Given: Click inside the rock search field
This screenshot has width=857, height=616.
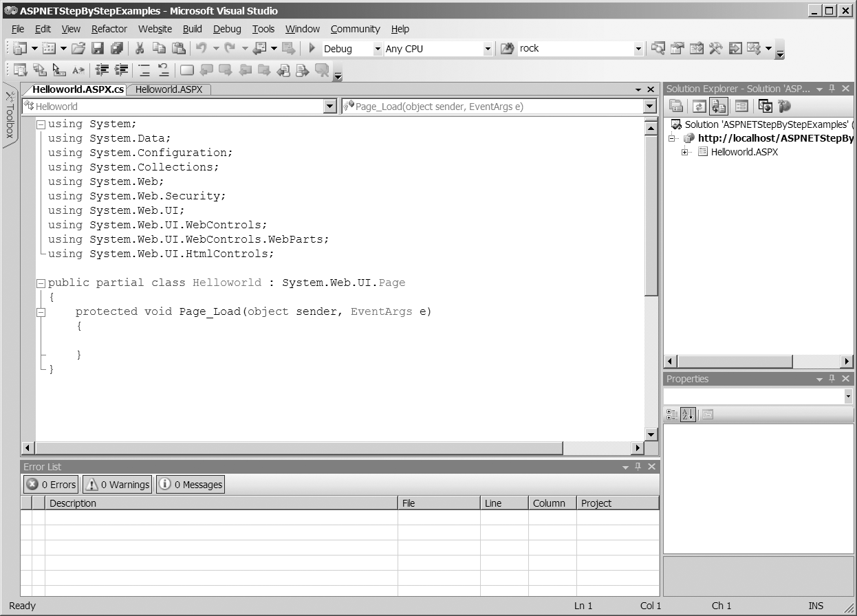Looking at the screenshot, I should (x=576, y=49).
